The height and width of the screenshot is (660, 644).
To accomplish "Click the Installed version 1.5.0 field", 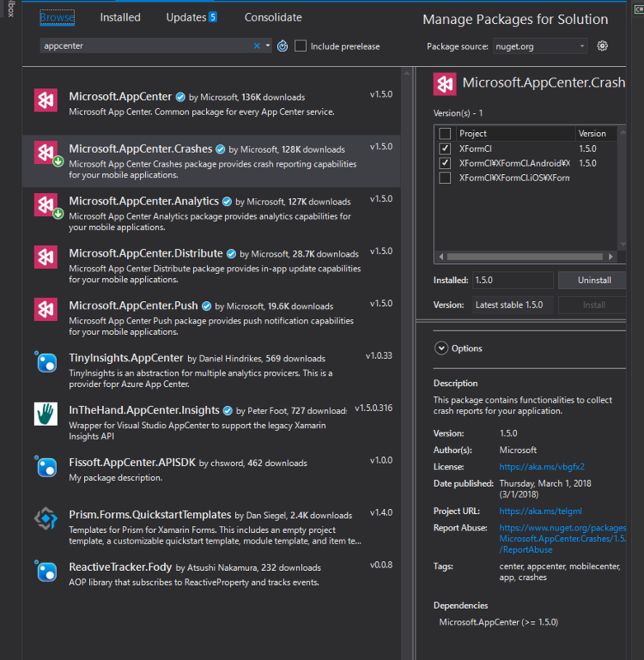I will [513, 280].
